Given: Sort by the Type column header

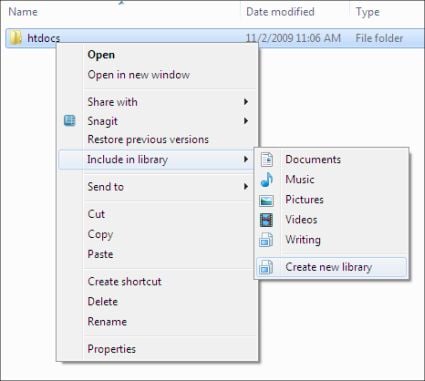Looking at the screenshot, I should click(x=368, y=12).
